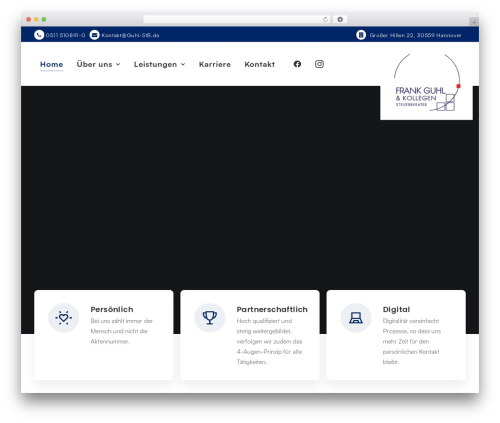Screen dimensions: 500x423
Task: Go to the Kontakt page
Action: tap(260, 64)
